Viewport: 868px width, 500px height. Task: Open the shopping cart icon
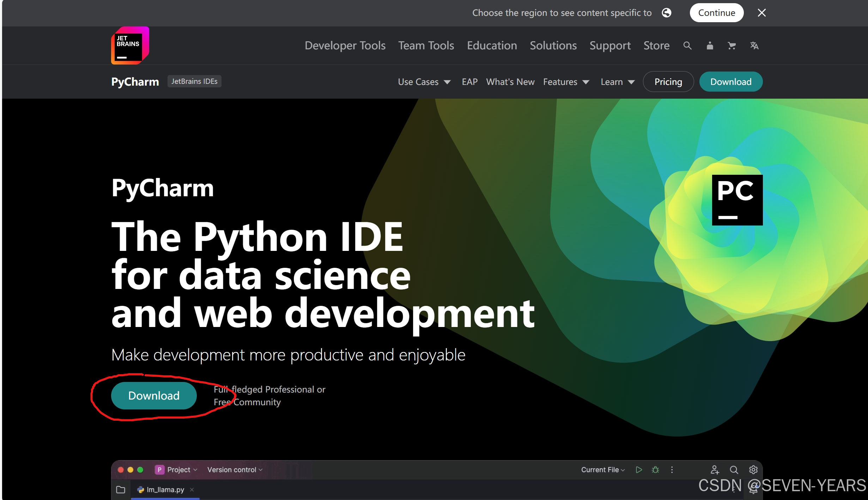tap(732, 45)
